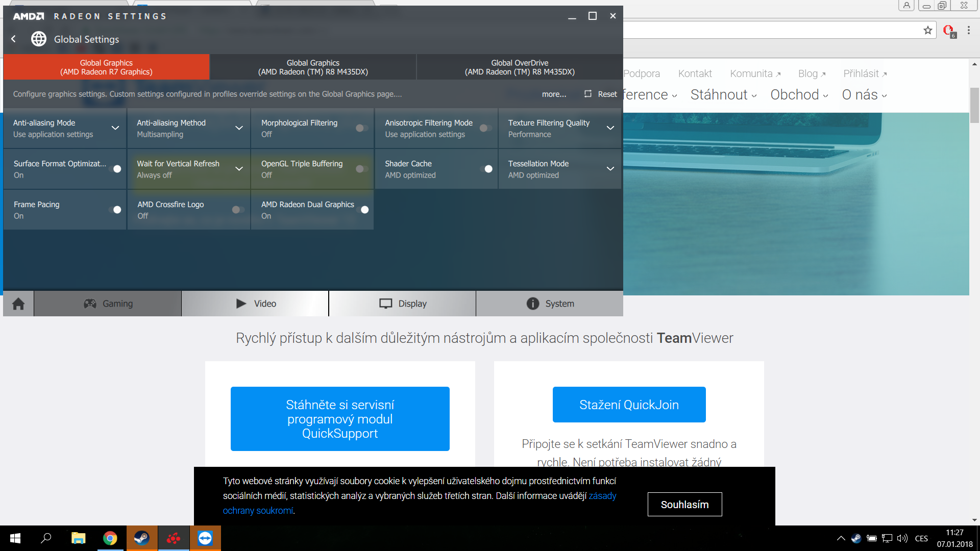This screenshot has height=551, width=980.
Task: Maximize the Radeon Settings window
Action: click(593, 16)
